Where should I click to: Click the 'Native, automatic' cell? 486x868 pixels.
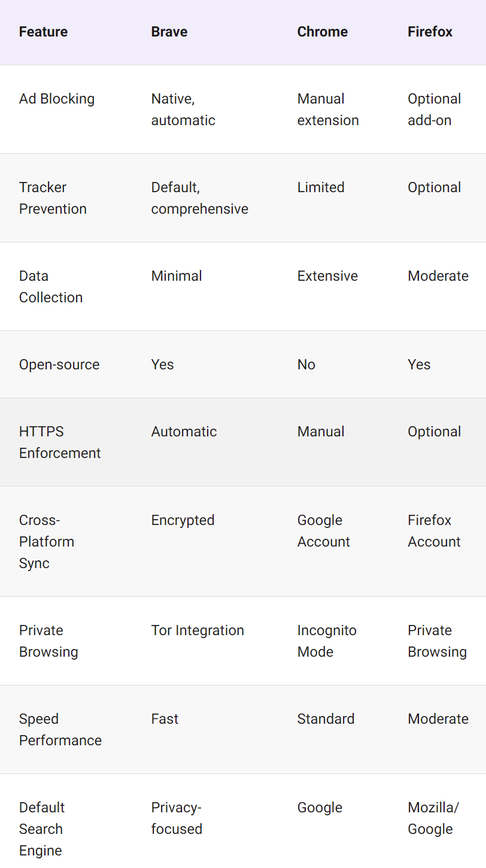[183, 110]
